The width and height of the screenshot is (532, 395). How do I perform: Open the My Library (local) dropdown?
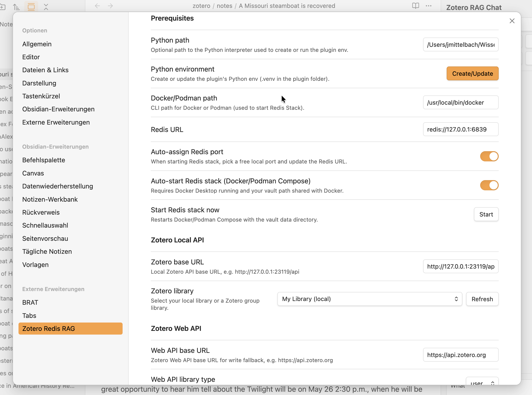(369, 299)
